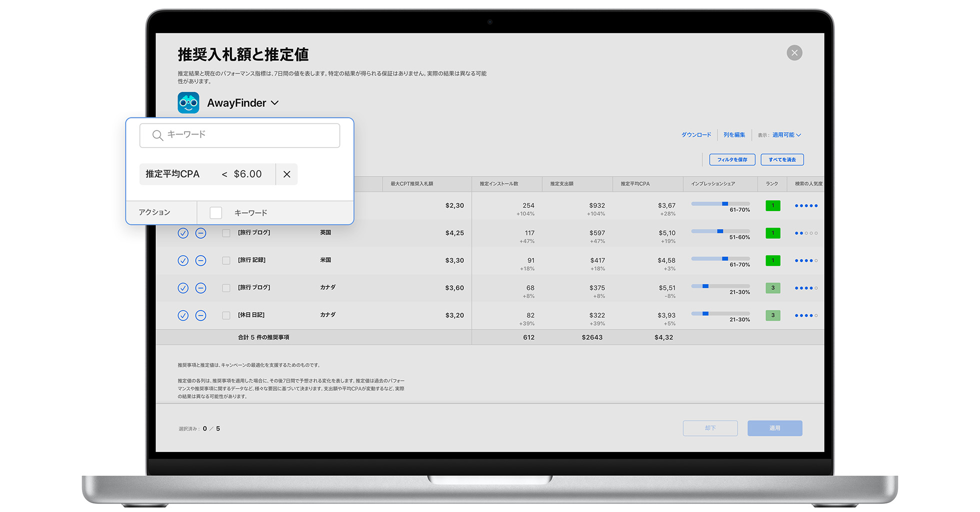Screen dimensions: 980x512
Task: Click rank 1 badge in $2,30 row
Action: [772, 205]
